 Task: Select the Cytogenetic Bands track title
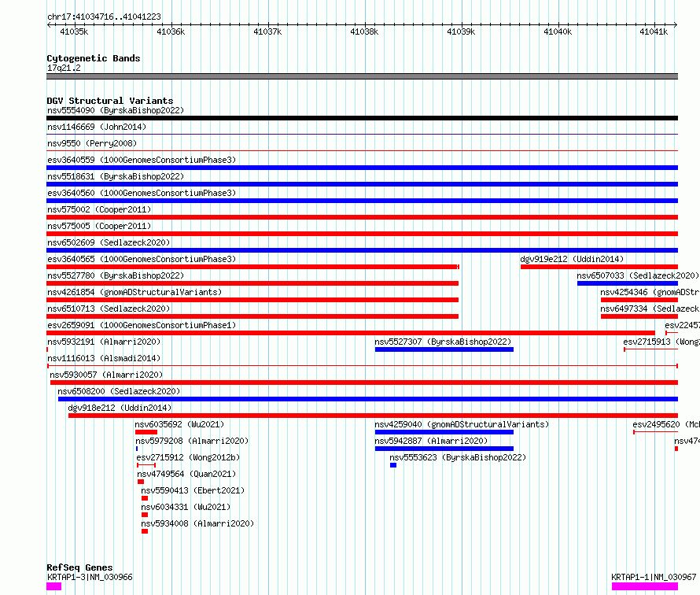(x=94, y=58)
